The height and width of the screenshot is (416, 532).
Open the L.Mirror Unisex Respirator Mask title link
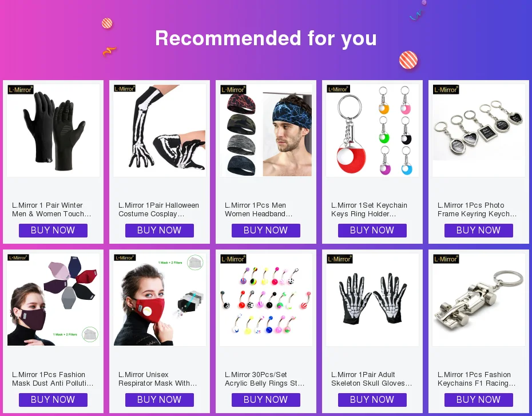[x=157, y=379]
